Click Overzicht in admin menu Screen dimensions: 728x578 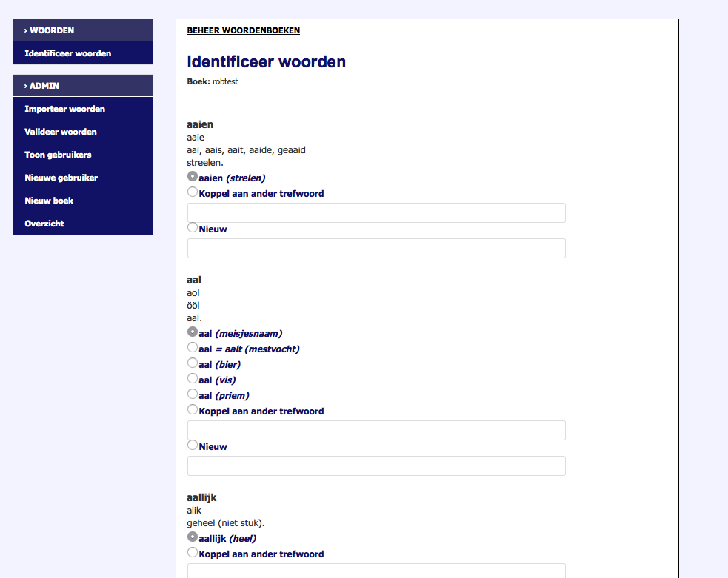click(x=44, y=224)
